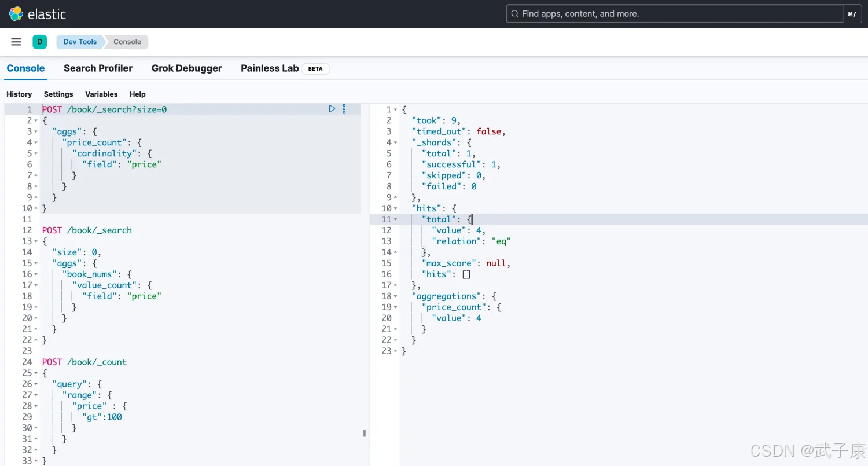This screenshot has height=466, width=868.
Task: Open the Painless Lab tab
Action: pos(269,68)
